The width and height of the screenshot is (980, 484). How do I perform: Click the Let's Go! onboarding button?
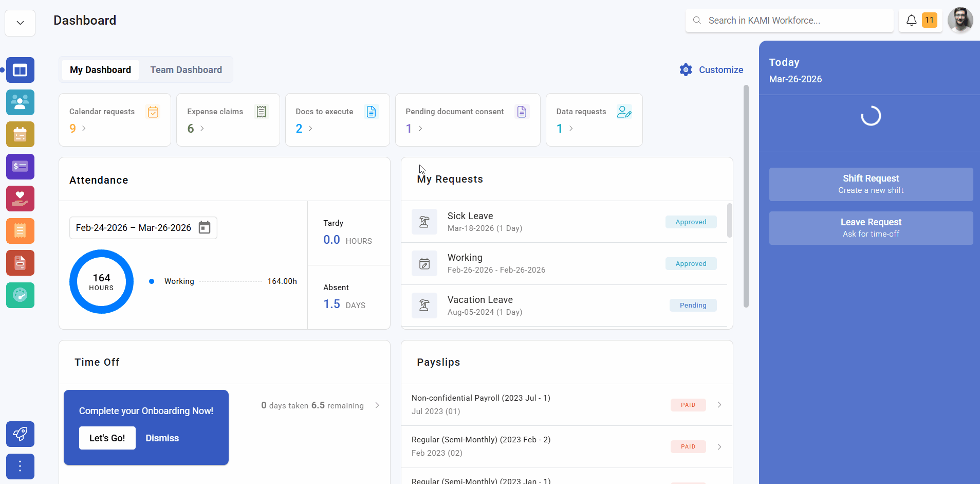coord(107,438)
